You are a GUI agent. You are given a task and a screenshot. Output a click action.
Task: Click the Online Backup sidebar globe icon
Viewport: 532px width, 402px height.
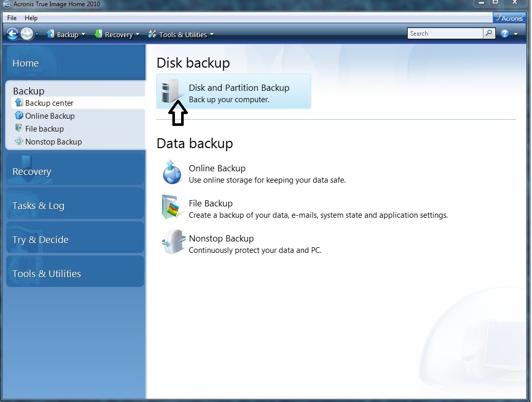point(19,116)
